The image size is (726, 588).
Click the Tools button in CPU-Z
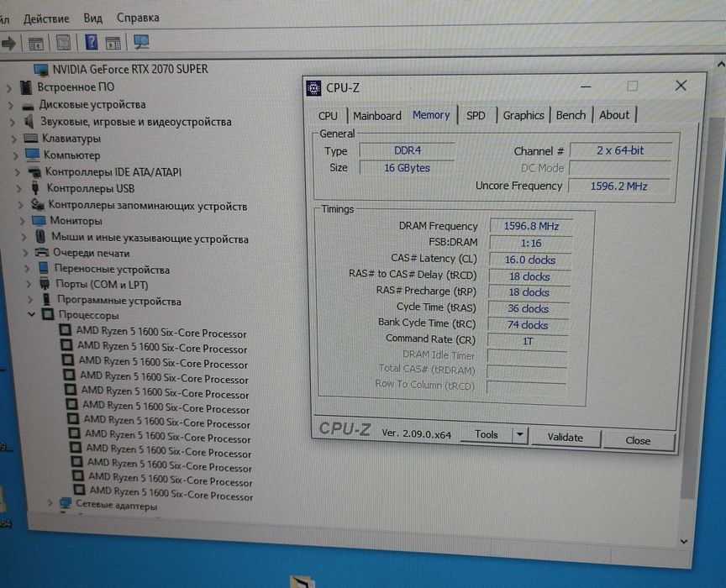[487, 434]
